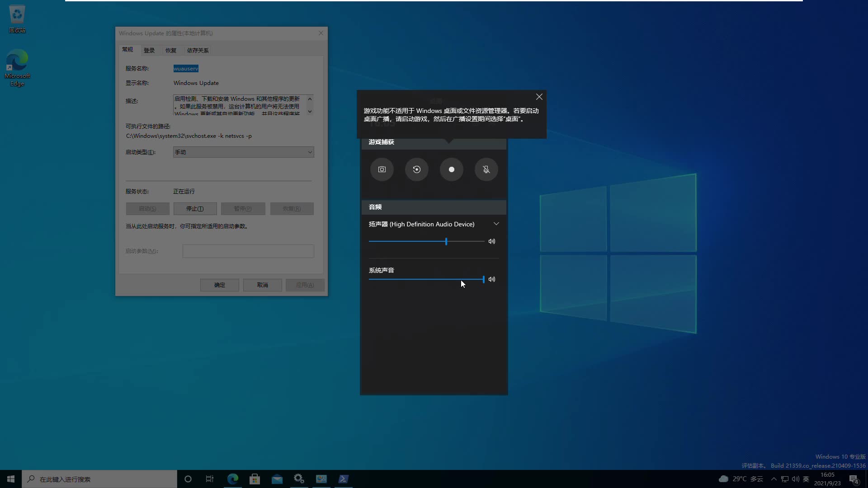
Task: Expand the speaker audio device chevron
Action: pos(496,224)
